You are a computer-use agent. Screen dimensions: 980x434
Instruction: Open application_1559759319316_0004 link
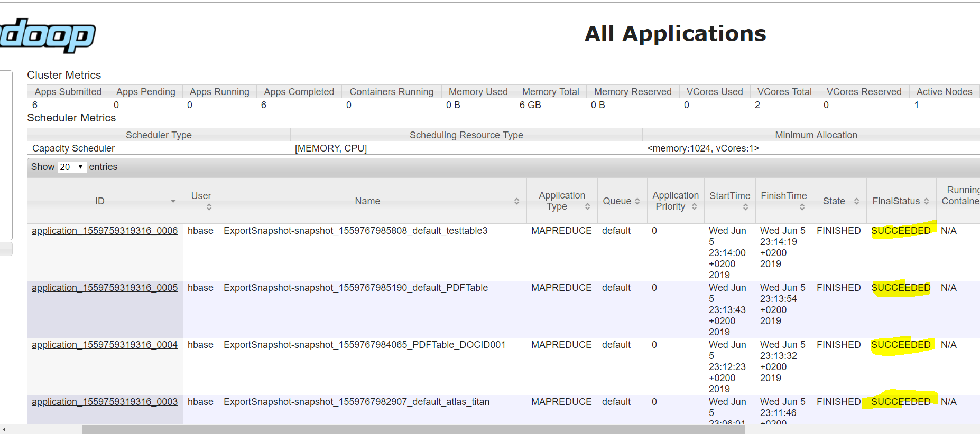coord(105,345)
